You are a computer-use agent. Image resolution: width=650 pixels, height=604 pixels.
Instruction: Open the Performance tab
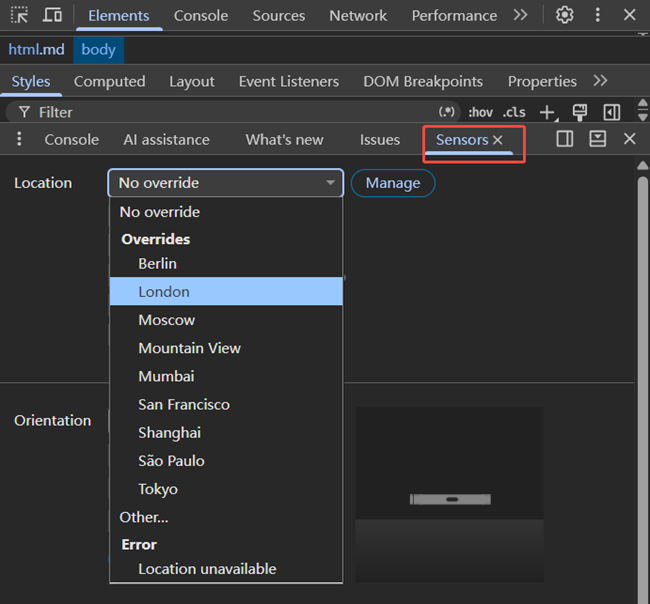tap(454, 16)
